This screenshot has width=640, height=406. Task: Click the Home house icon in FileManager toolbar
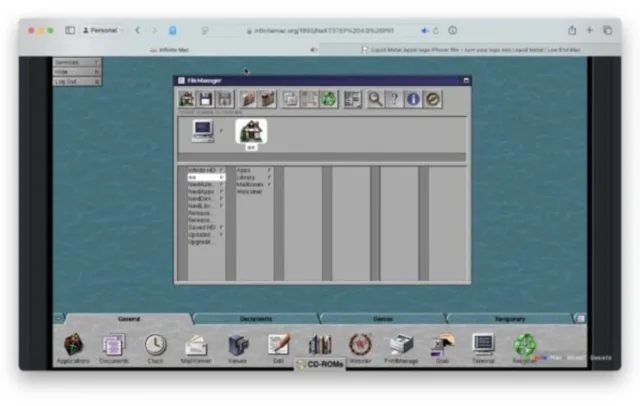click(187, 99)
